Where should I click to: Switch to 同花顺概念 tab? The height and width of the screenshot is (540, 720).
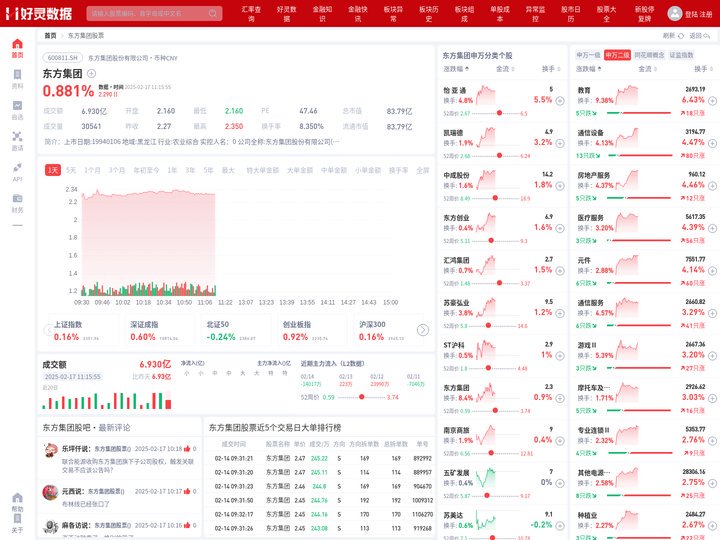pyautogui.click(x=649, y=55)
